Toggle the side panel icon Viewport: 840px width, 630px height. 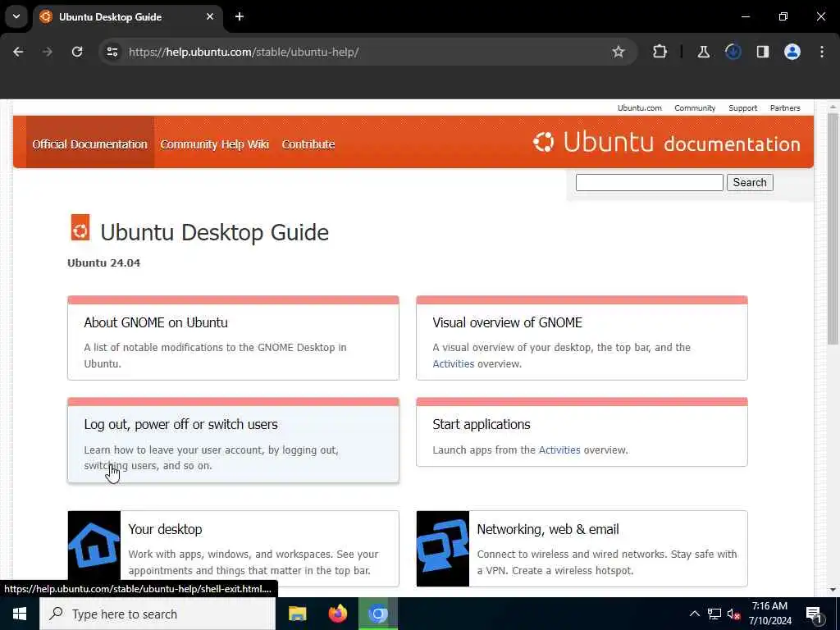point(762,52)
